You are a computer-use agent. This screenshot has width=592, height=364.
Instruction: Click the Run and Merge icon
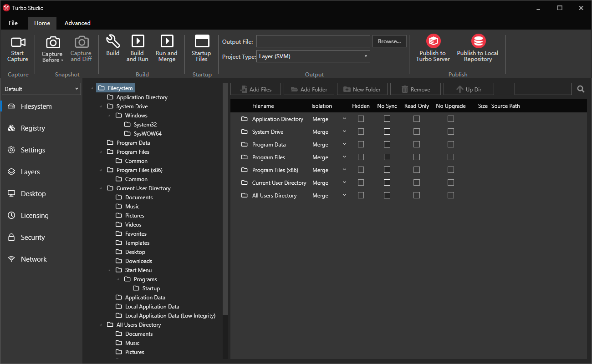(167, 41)
